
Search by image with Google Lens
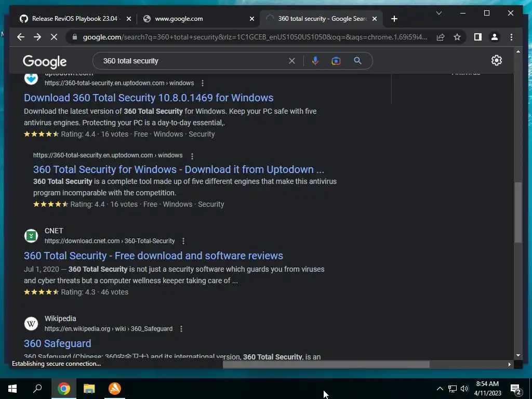tap(336, 61)
